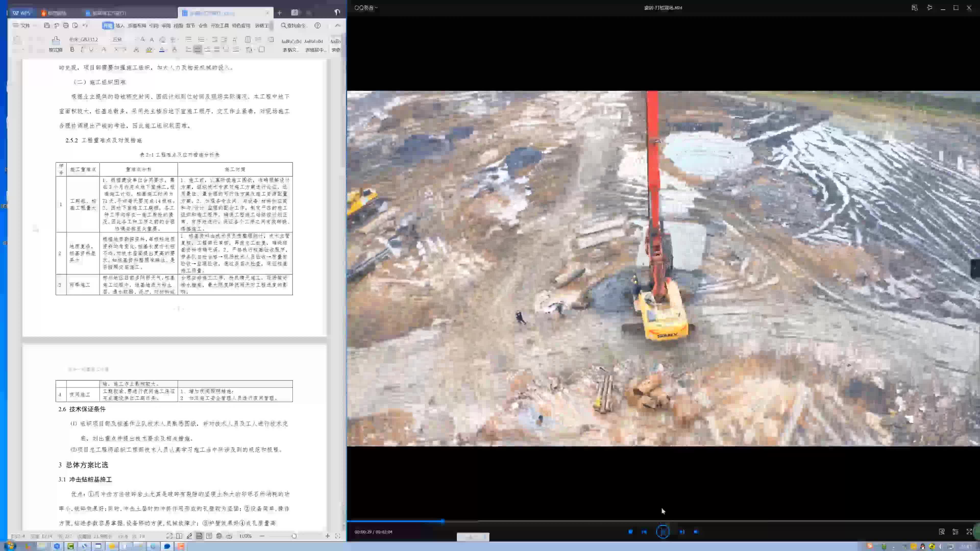
Task: Click QQ影音 screenshot toolbox icon
Action: [941, 532]
